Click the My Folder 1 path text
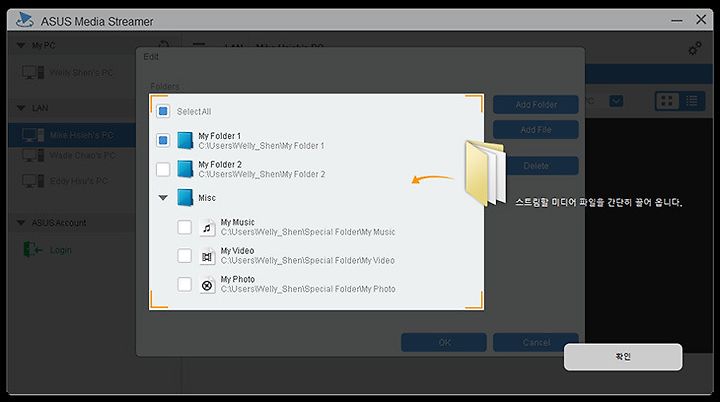The height and width of the screenshot is (402, 720). click(x=261, y=146)
